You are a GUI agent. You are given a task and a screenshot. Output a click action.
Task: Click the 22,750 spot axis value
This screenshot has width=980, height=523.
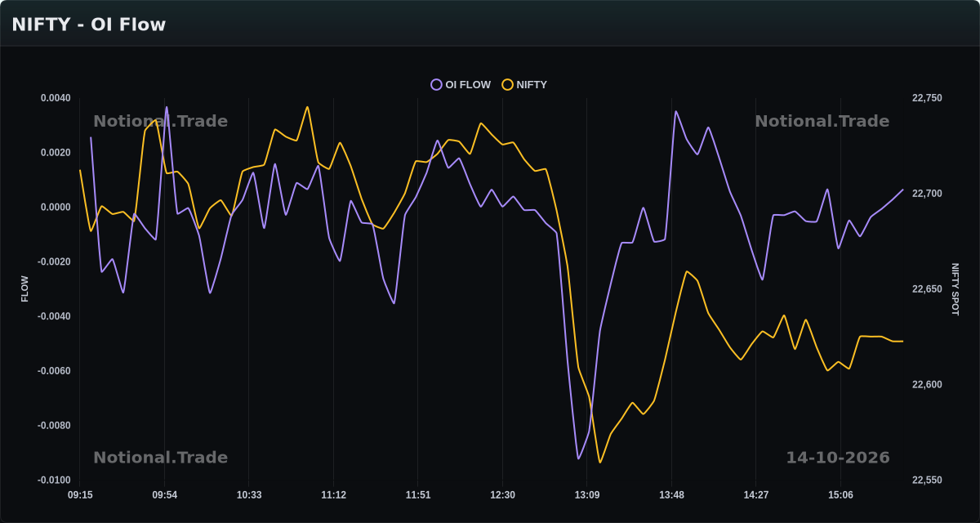coord(927,98)
